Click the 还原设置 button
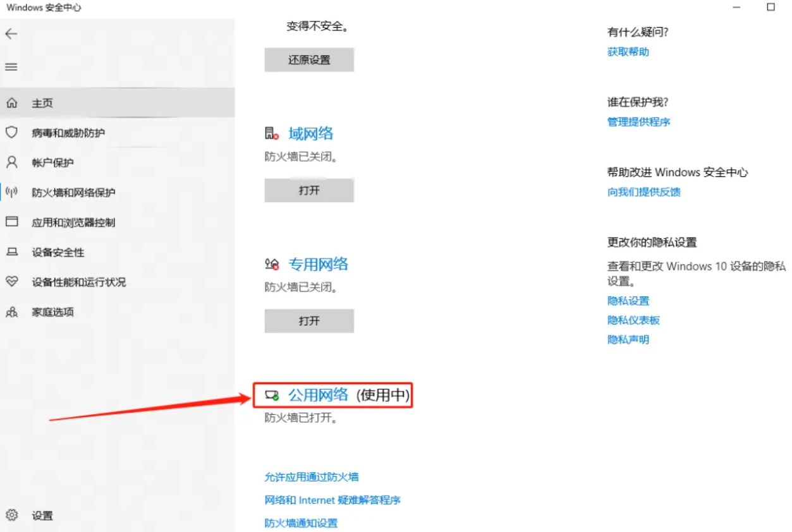792x532 pixels. pyautogui.click(x=309, y=60)
